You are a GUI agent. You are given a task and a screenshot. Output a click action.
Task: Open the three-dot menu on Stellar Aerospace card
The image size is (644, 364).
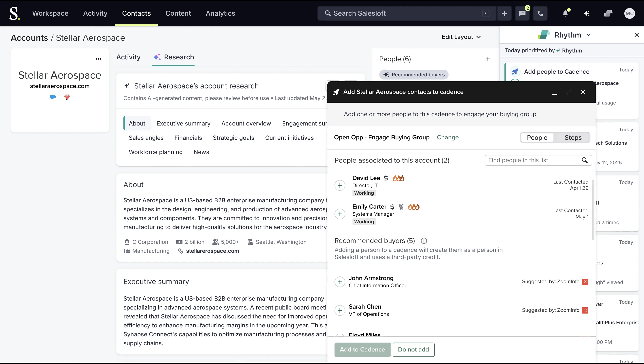coord(98,59)
